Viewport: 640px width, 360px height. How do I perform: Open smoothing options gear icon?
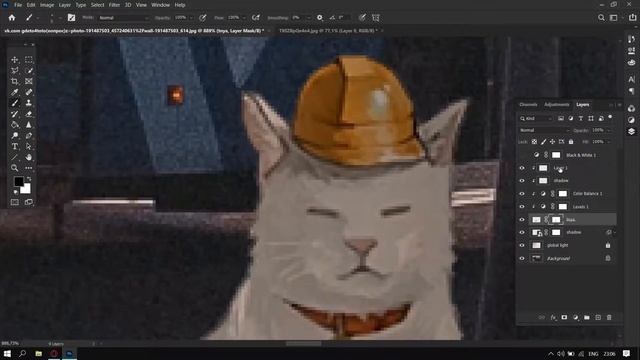pos(320,18)
